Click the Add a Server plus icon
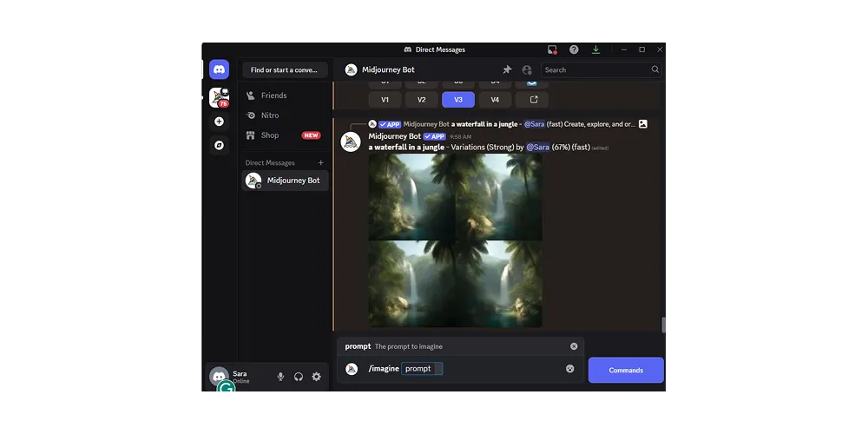This screenshot has height=434, width=868. (220, 122)
